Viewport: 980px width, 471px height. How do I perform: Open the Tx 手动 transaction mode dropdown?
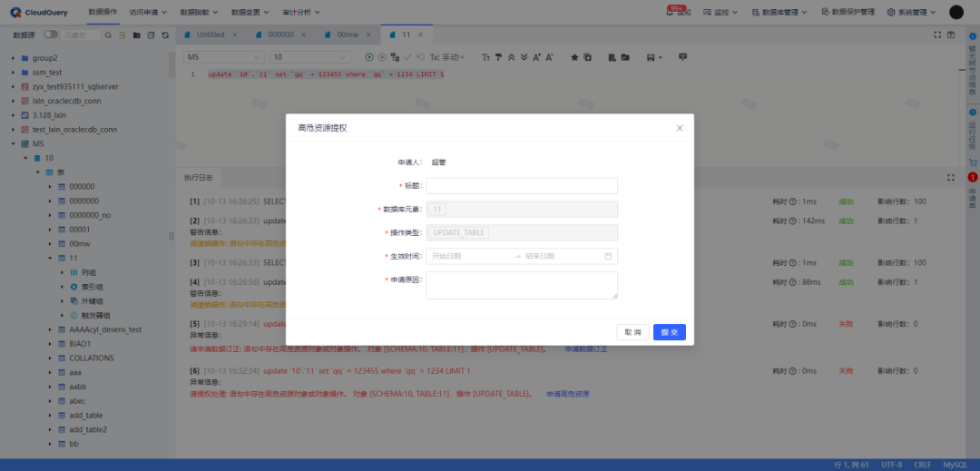446,57
